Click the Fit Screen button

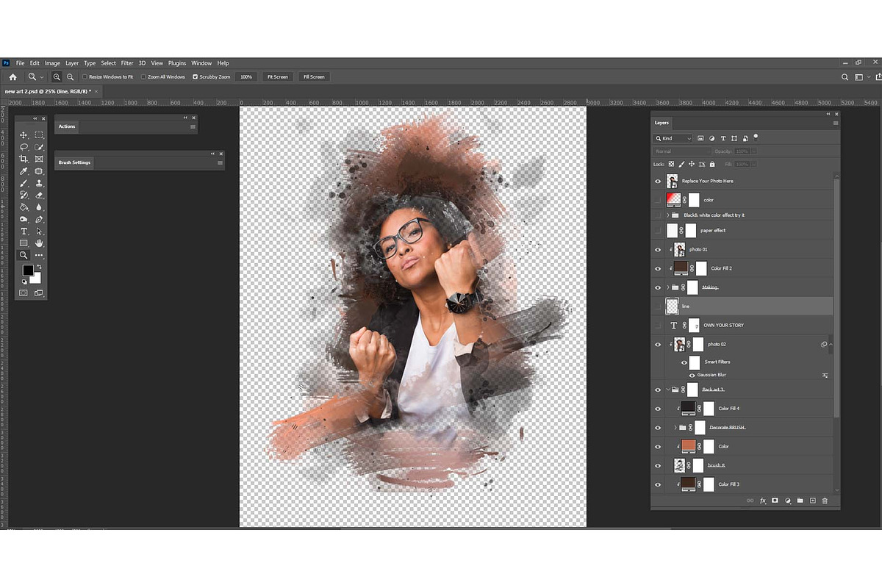[278, 76]
